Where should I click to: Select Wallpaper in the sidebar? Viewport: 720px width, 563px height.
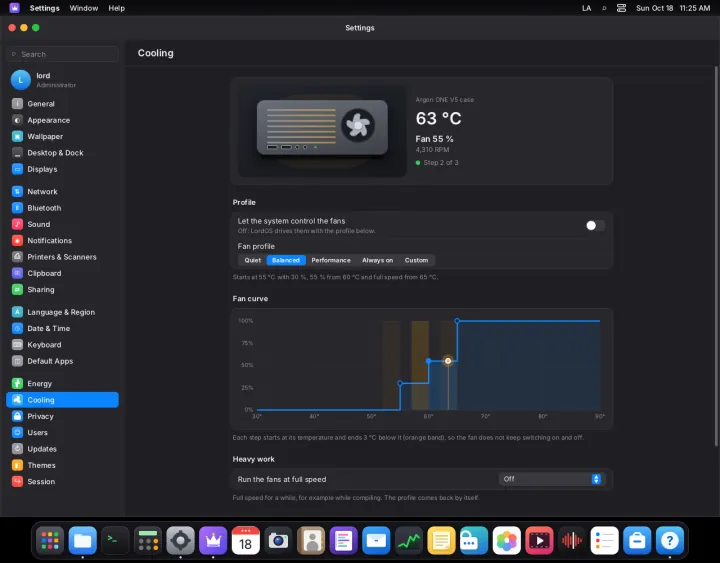pyautogui.click(x=62, y=136)
